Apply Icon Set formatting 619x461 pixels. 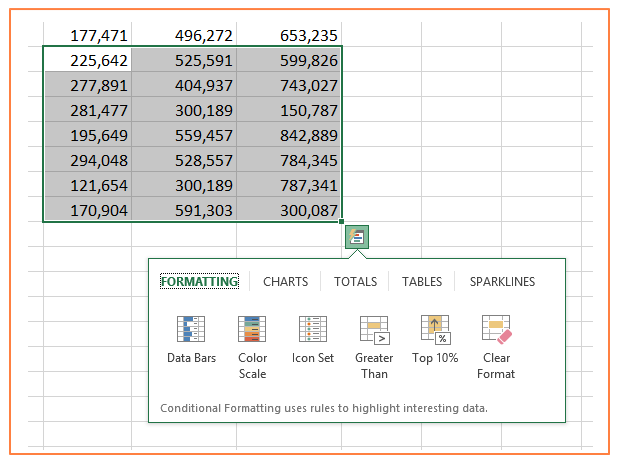(x=313, y=340)
